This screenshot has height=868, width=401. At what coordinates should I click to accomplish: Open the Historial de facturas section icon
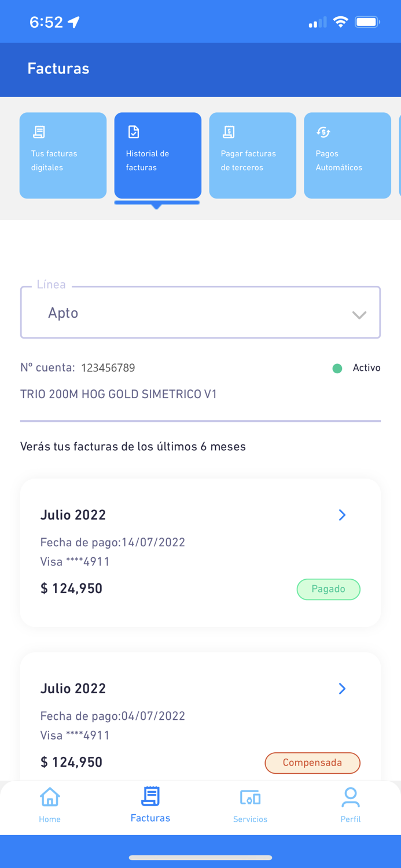pyautogui.click(x=134, y=131)
